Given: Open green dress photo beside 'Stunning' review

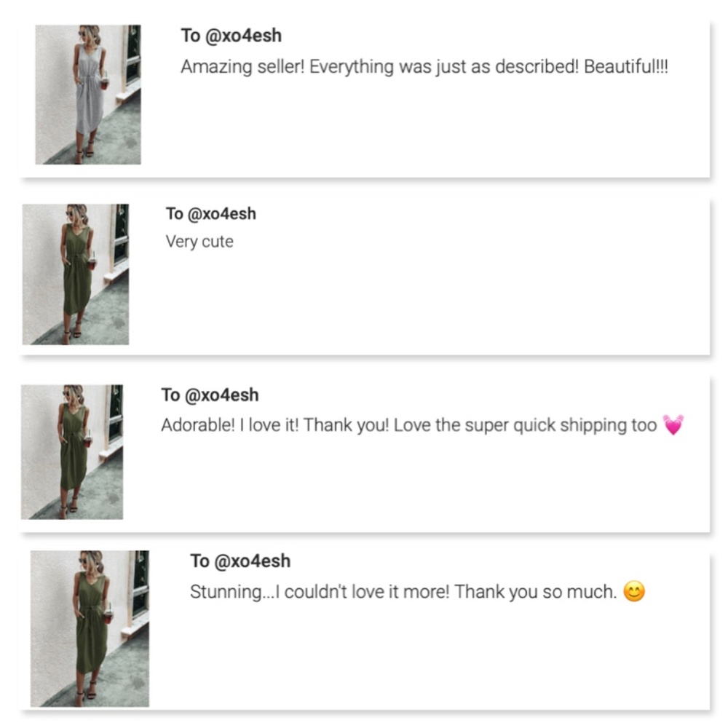Looking at the screenshot, I should (x=90, y=628).
